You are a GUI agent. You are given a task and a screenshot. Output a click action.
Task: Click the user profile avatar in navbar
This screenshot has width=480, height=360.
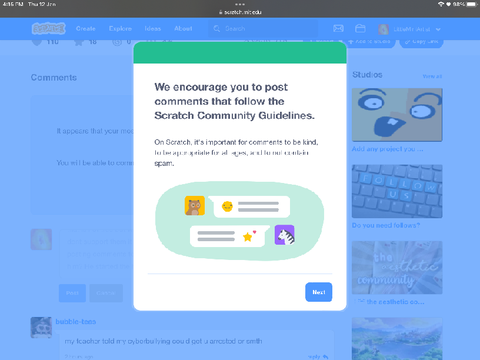tap(383, 29)
